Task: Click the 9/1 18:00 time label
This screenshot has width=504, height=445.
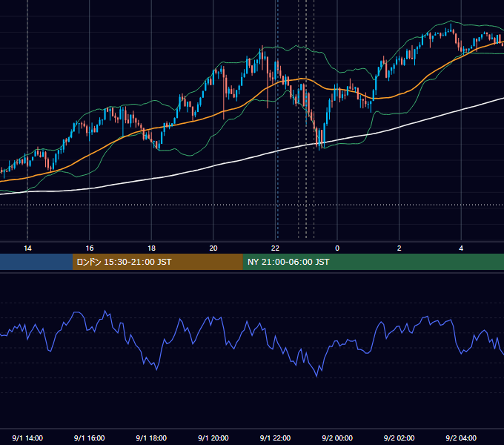Action: pos(151,438)
